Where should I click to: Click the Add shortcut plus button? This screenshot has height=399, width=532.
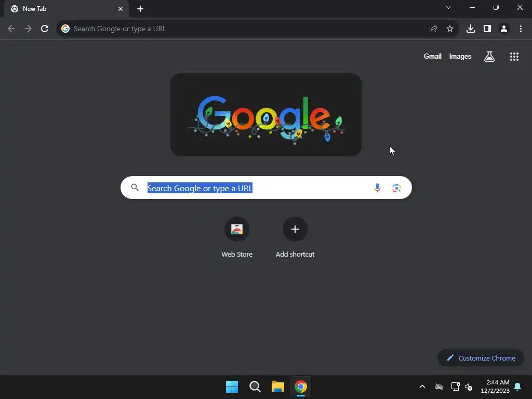[x=295, y=229]
